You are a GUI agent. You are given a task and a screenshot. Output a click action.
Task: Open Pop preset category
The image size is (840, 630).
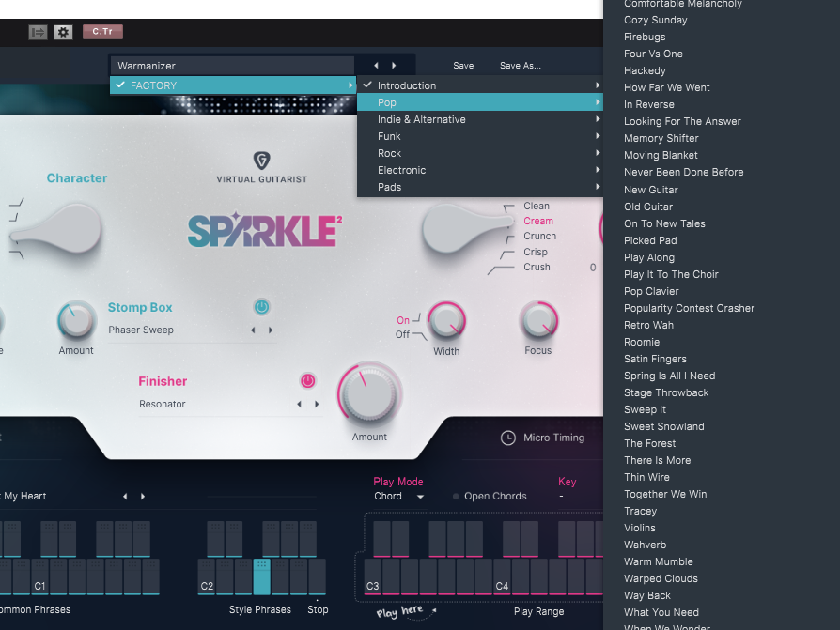tap(480, 102)
